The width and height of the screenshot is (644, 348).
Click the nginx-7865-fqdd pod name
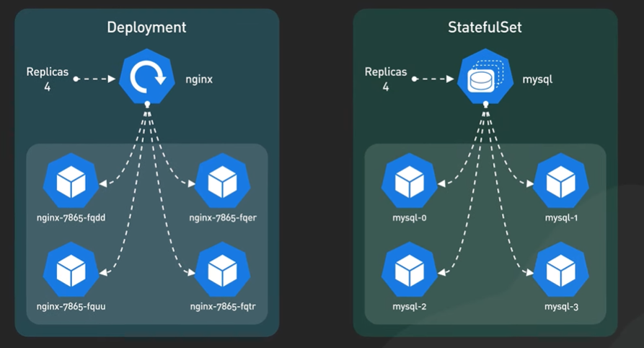(x=71, y=218)
